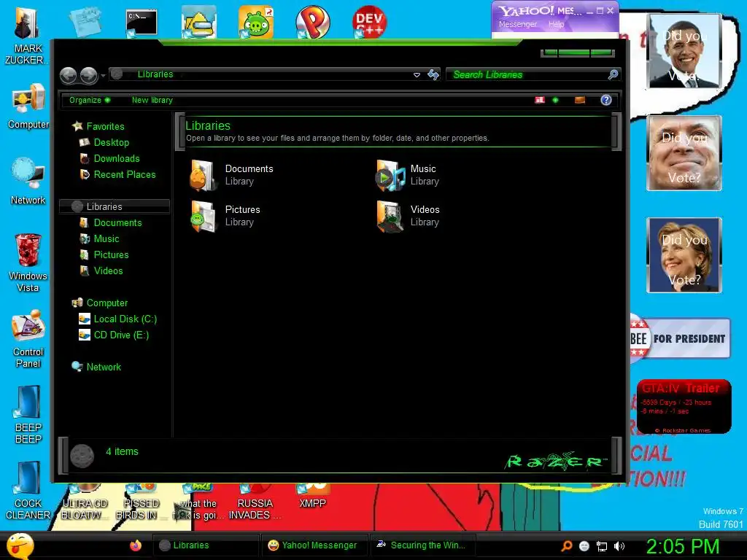Viewport: 747px width, 560px height.
Task: Select the Network desktop icon
Action: pos(28,182)
